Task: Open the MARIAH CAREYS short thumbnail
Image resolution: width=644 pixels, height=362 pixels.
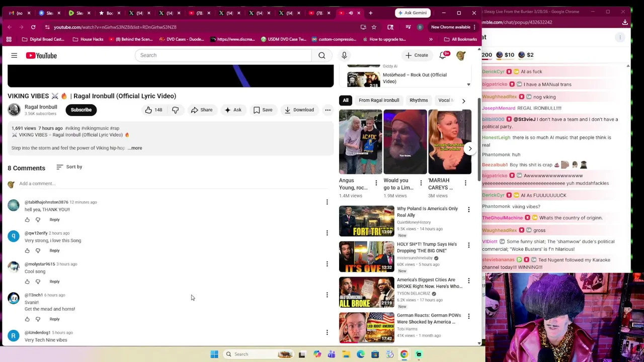Action: click(450, 142)
